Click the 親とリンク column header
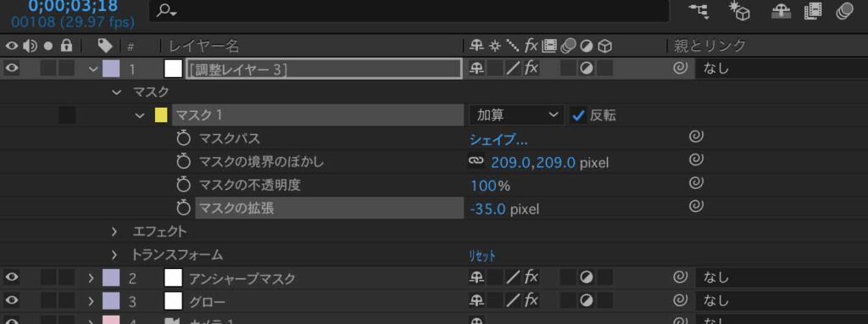Screen dimensions: 868x324 point(710,46)
